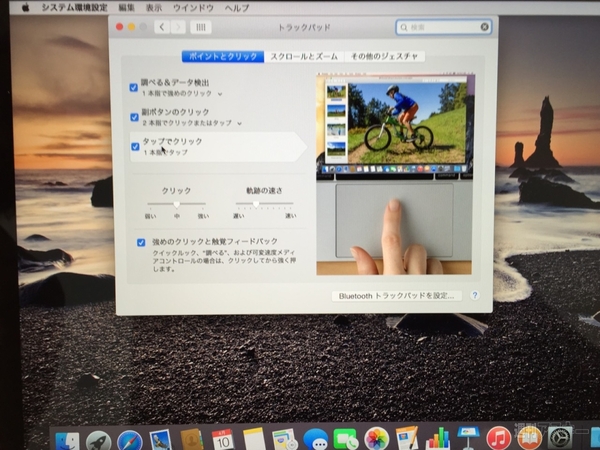
Task: Open Messages from the Dock
Action: 316,439
